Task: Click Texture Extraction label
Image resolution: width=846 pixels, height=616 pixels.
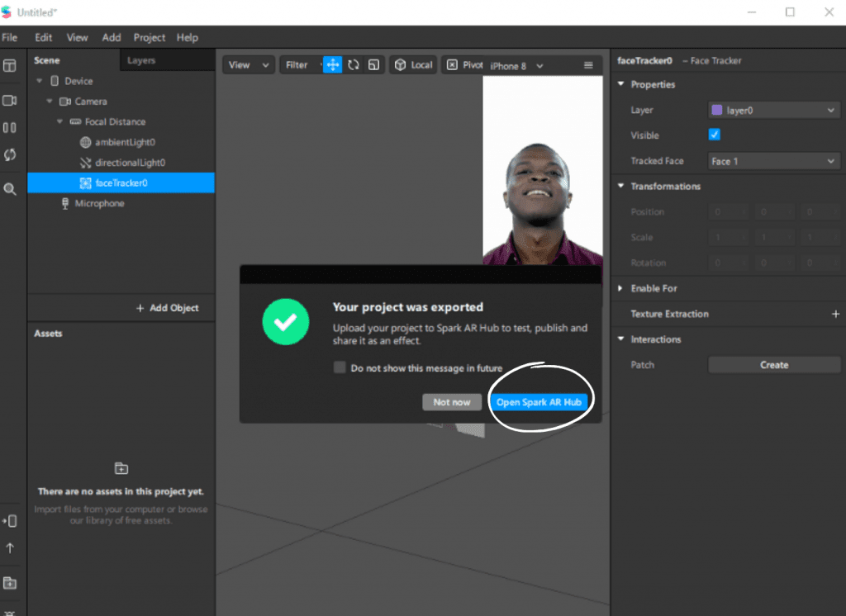Action: (669, 314)
